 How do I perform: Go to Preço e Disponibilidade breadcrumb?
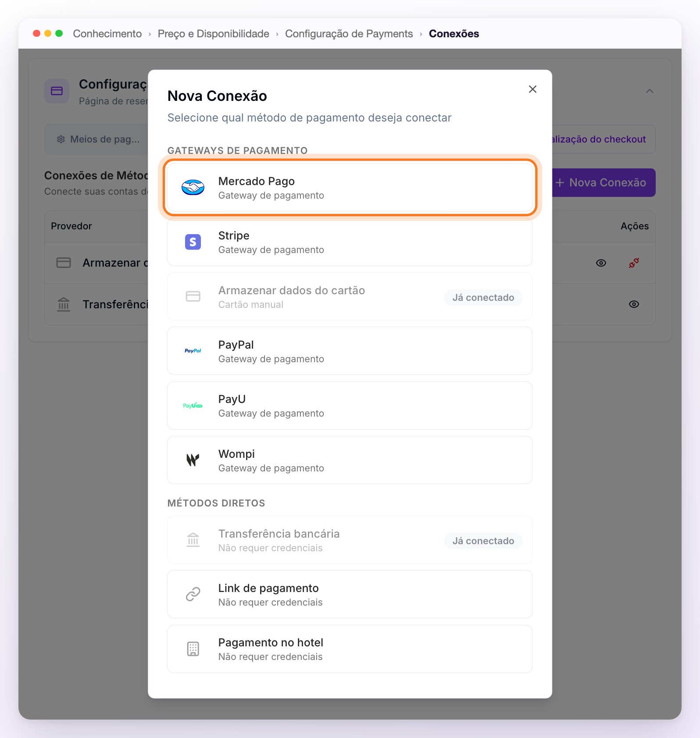(x=214, y=34)
